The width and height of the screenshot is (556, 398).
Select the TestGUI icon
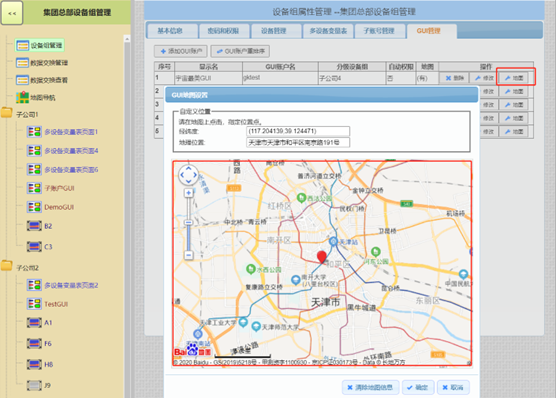click(x=34, y=304)
